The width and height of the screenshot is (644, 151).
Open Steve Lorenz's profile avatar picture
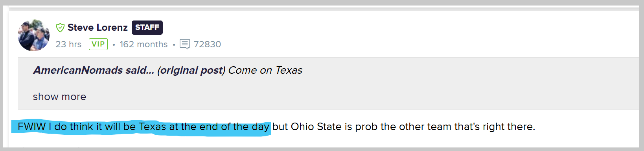(34, 35)
